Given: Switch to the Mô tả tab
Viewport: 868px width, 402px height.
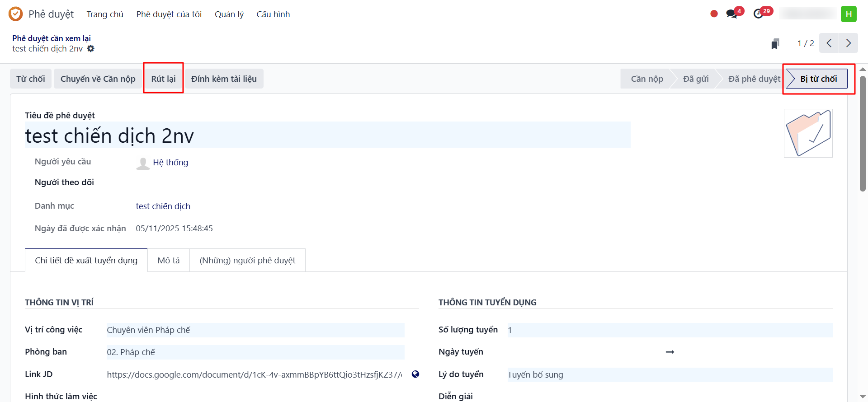Looking at the screenshot, I should pyautogui.click(x=169, y=260).
